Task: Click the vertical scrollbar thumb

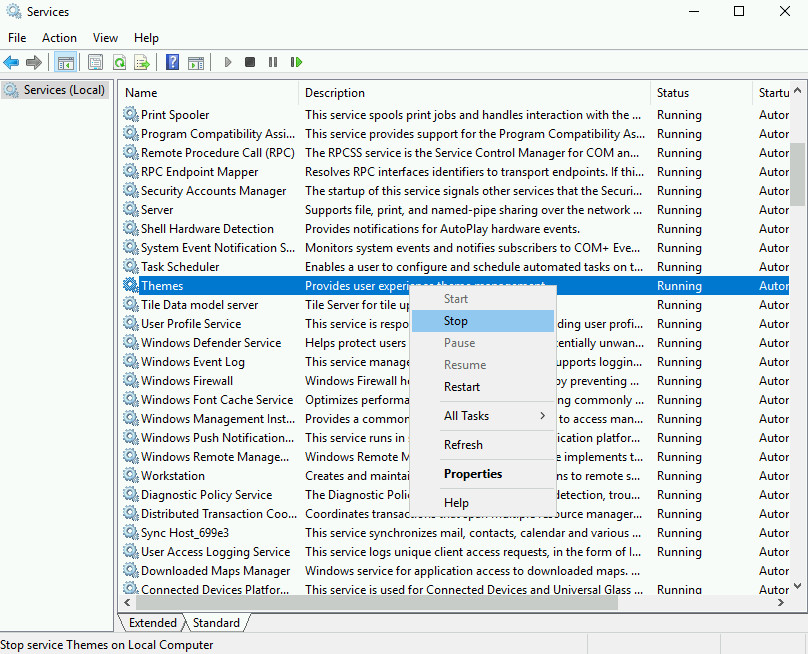Action: [x=798, y=174]
